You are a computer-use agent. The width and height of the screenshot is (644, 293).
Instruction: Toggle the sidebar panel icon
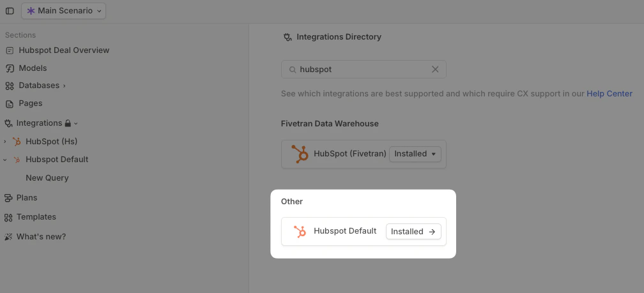coord(10,11)
